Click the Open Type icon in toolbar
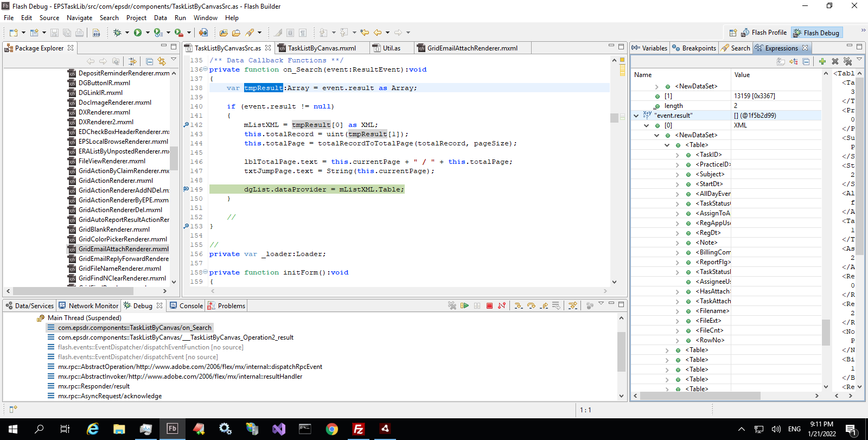 coord(224,33)
